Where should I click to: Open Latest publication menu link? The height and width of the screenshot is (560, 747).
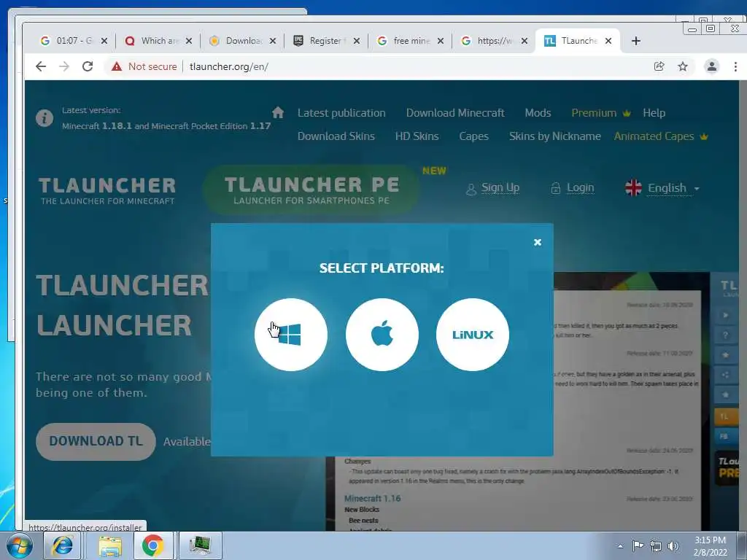click(341, 113)
